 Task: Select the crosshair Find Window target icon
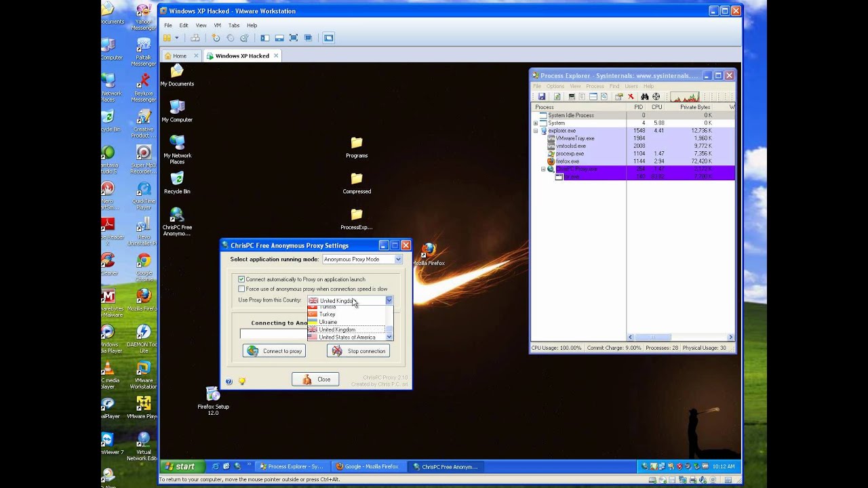pyautogui.click(x=656, y=96)
